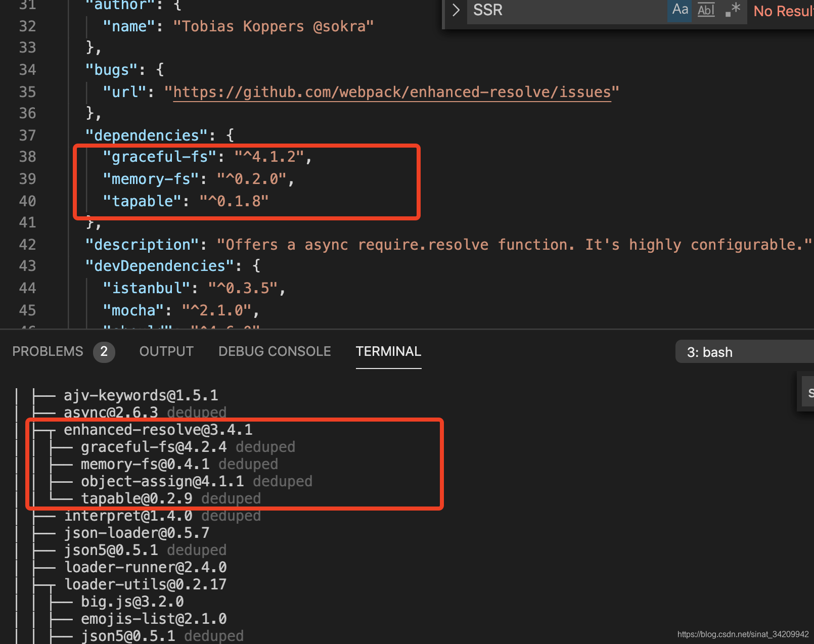This screenshot has height=644, width=814.
Task: Click the "Tobias Koppers @sokra" string
Action: point(274,26)
